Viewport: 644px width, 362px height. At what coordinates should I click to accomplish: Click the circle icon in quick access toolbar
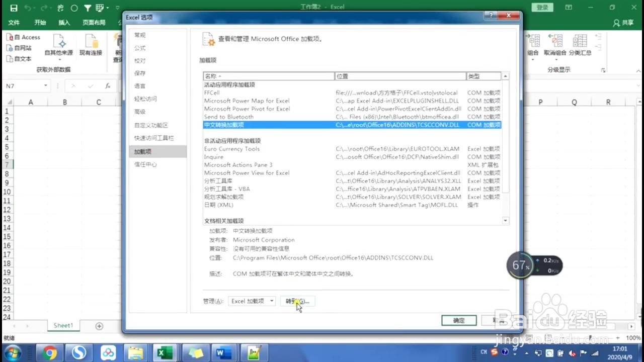click(x=74, y=8)
